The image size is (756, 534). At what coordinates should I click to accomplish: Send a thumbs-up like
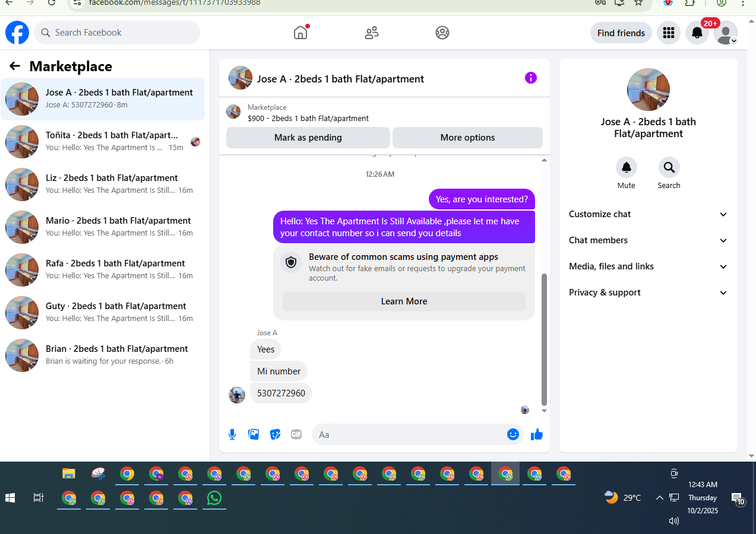pos(537,434)
